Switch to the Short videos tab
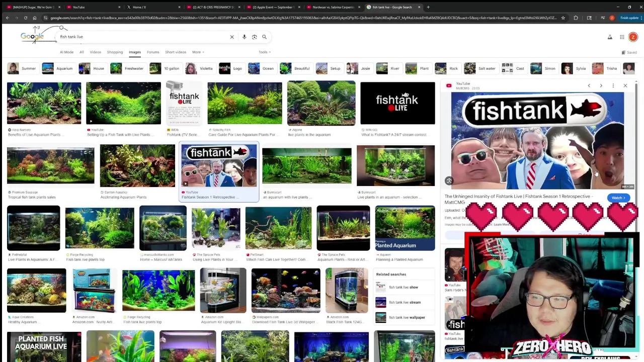Screen dimensions: 644x362 [176, 52]
